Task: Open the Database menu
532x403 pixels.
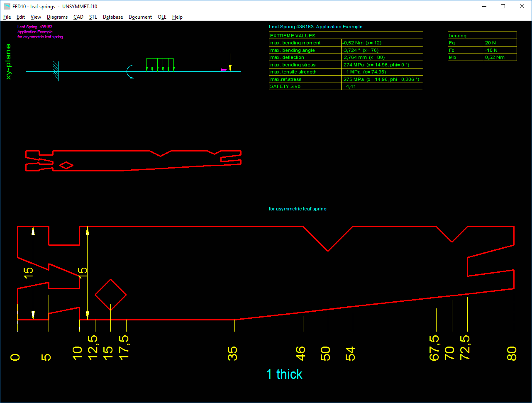Action: point(113,17)
